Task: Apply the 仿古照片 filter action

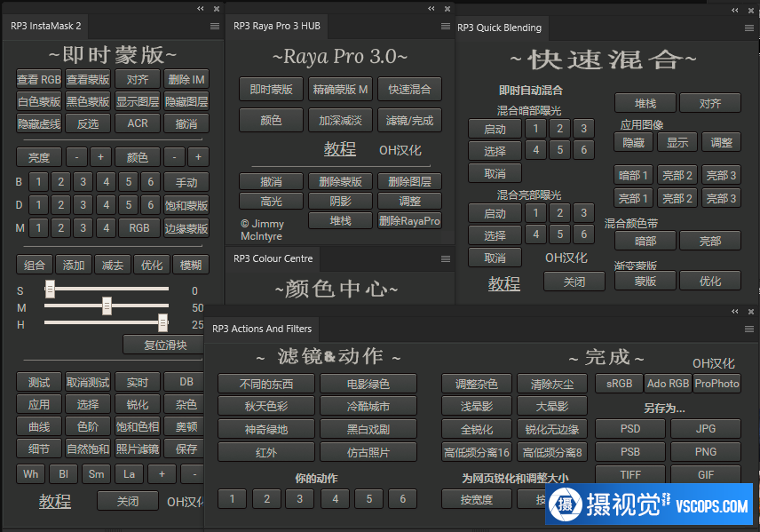Action: tap(368, 452)
